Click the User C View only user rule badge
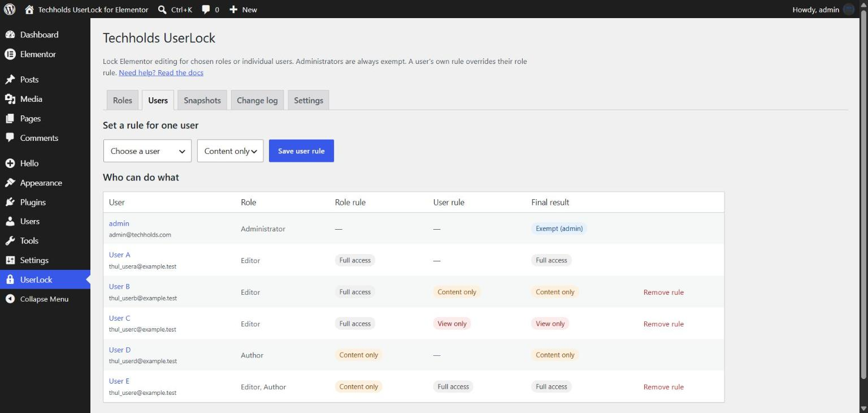Screen dimensions: 868x413 click(452, 324)
